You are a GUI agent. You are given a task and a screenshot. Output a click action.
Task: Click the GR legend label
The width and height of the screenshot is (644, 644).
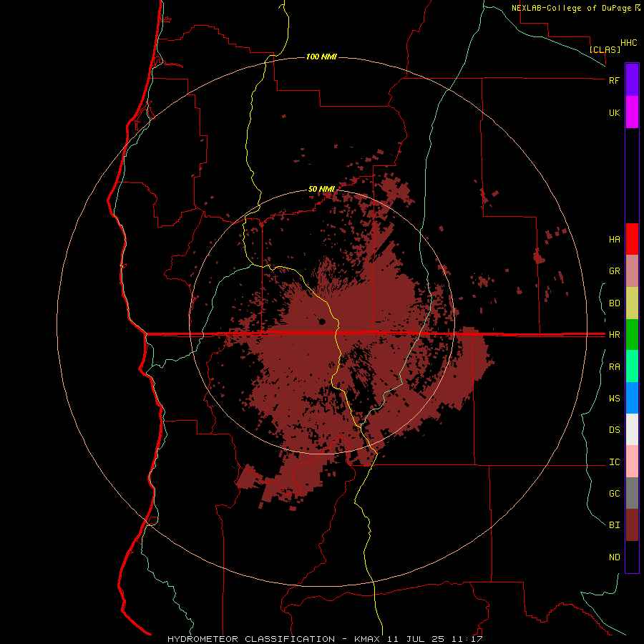pos(614,271)
